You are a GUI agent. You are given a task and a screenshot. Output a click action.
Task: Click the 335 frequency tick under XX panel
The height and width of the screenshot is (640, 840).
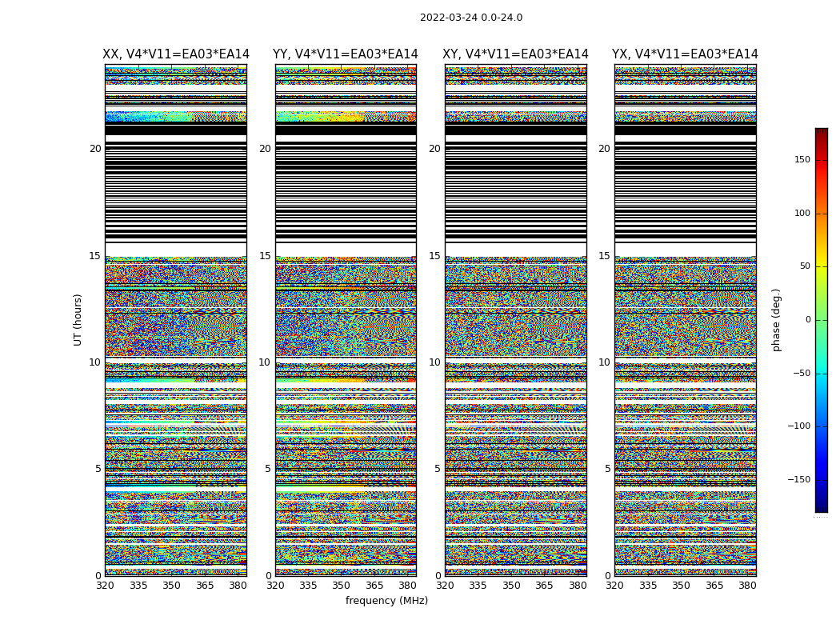(x=138, y=586)
